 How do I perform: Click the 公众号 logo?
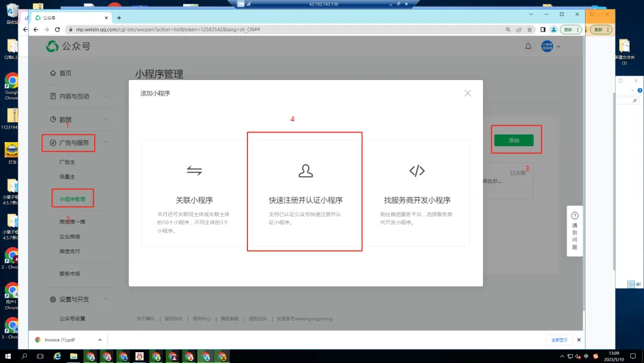point(68,46)
